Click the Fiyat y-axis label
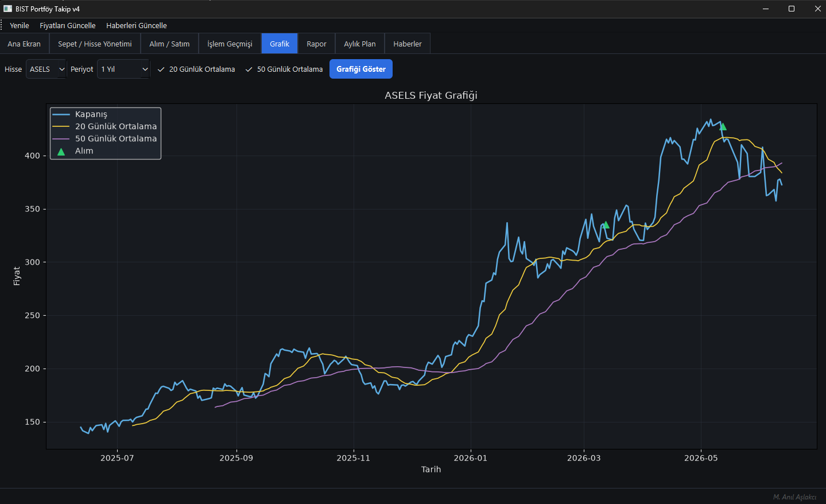Viewport: 826px width, 504px height. tap(17, 276)
